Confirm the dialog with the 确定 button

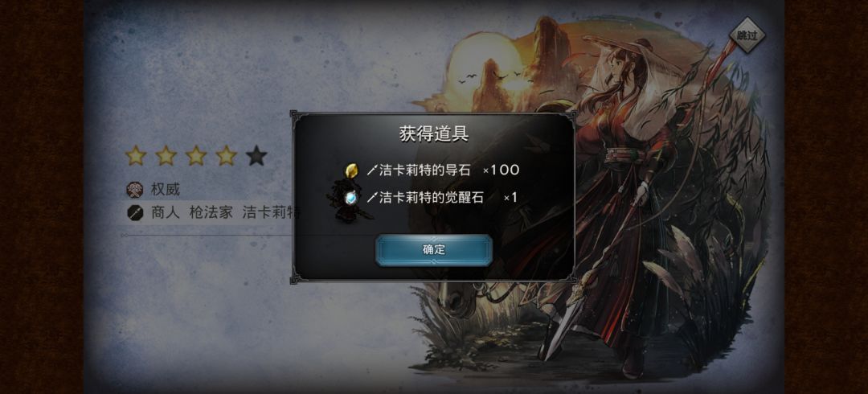click(434, 250)
